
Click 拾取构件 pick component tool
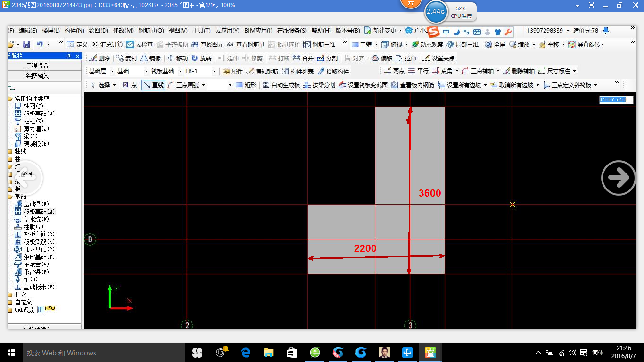click(x=333, y=71)
